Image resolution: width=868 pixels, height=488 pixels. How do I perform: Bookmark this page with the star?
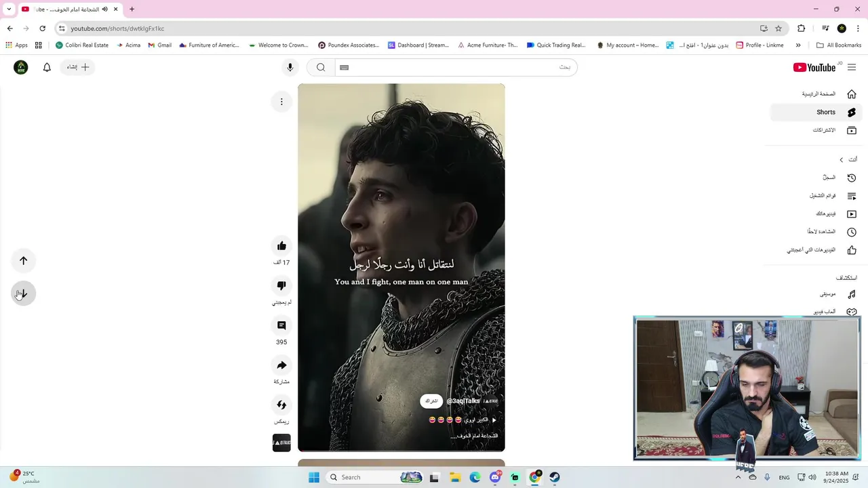[778, 28]
